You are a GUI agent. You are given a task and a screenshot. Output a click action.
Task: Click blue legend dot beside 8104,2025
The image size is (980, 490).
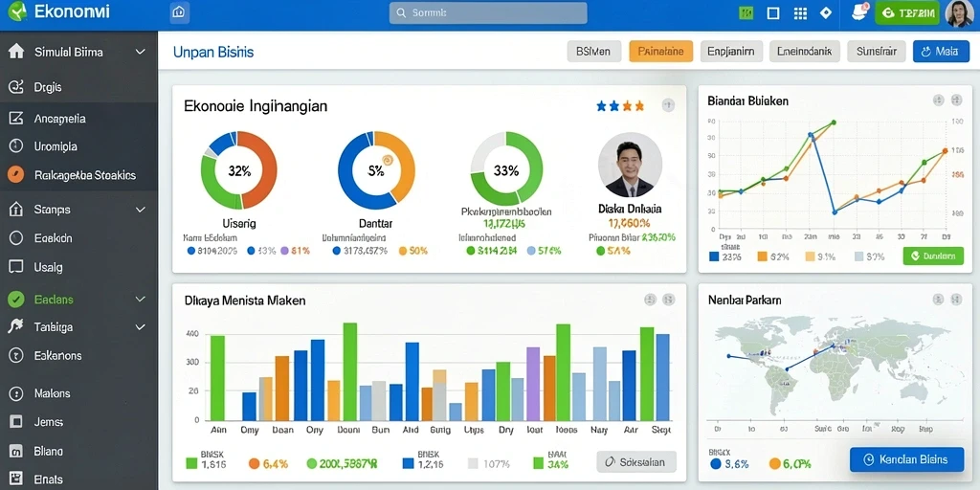pyautogui.click(x=191, y=251)
